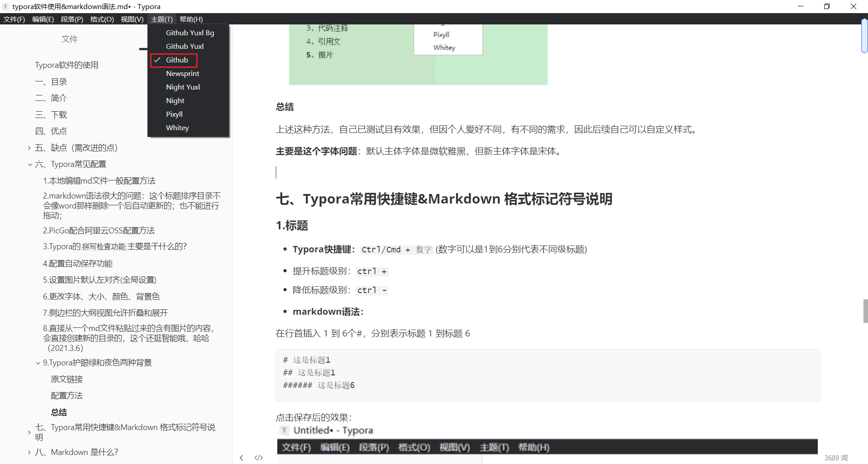
Task: Open the 编辑(E) menu
Action: tap(43, 19)
